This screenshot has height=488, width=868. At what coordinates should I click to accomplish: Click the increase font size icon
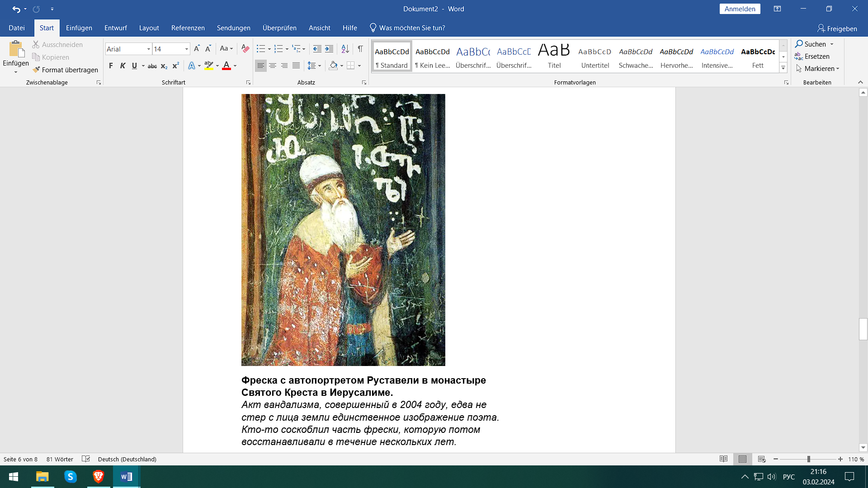(197, 48)
